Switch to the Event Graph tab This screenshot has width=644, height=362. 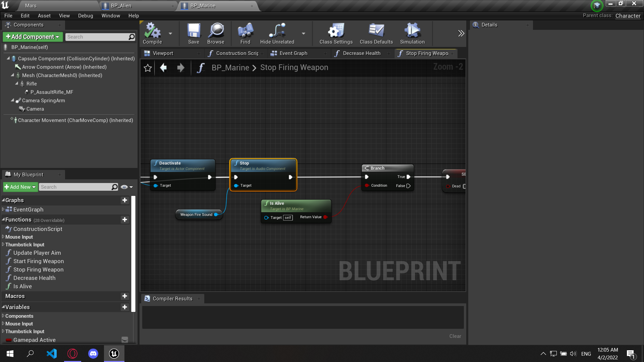click(x=293, y=53)
